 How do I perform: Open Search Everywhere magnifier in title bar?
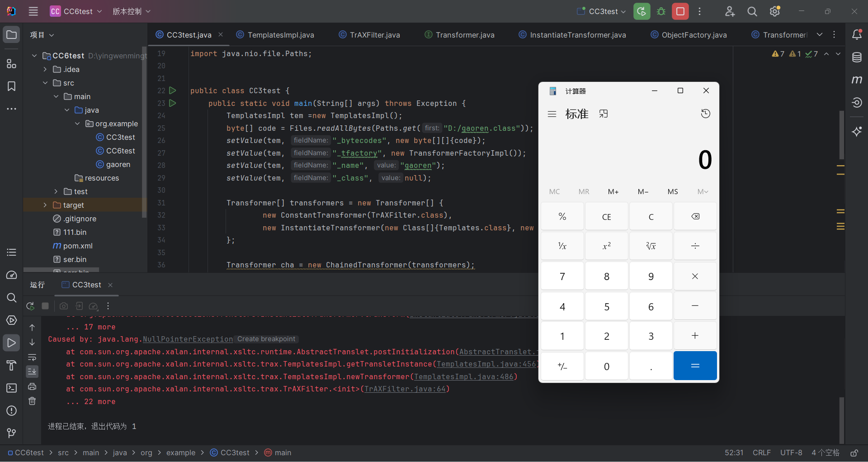[x=752, y=11]
